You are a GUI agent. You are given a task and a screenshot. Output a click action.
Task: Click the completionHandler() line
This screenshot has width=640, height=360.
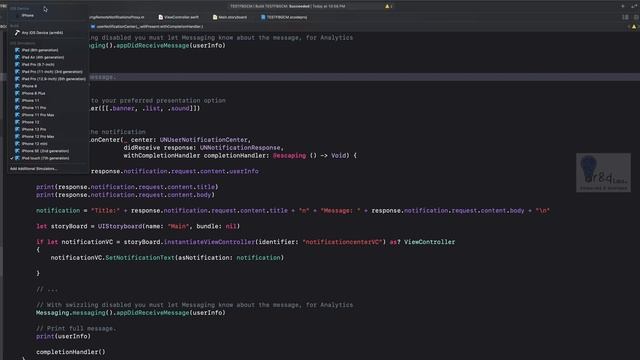tap(71, 352)
